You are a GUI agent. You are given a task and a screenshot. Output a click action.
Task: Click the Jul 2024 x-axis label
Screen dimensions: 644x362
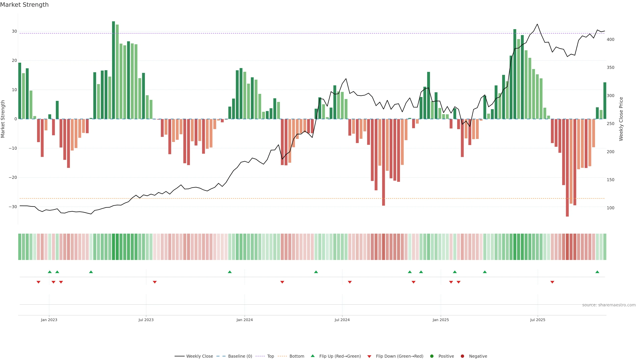pyautogui.click(x=342, y=320)
